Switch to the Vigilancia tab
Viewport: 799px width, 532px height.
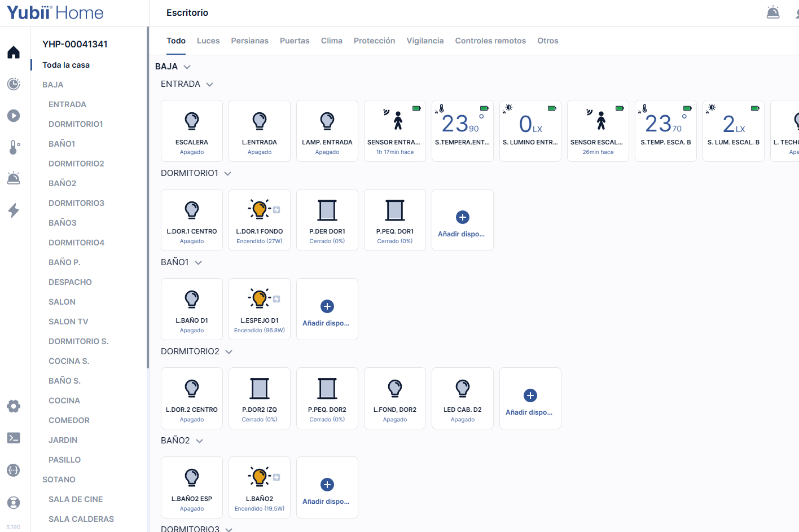click(425, 41)
